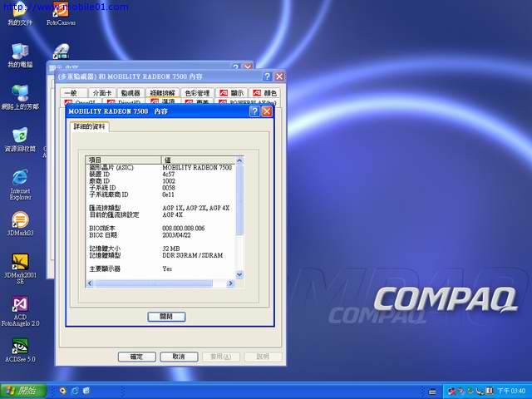
Task: Click the 關閉 button
Action: 166,317
